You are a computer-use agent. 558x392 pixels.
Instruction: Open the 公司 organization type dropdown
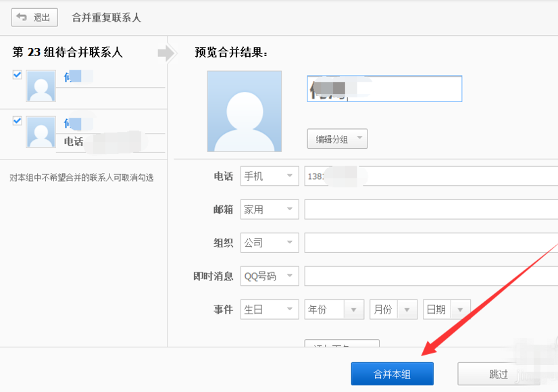point(269,242)
